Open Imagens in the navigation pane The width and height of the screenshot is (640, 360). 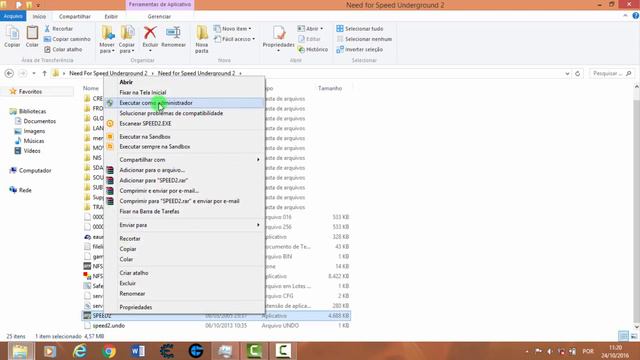(34, 131)
